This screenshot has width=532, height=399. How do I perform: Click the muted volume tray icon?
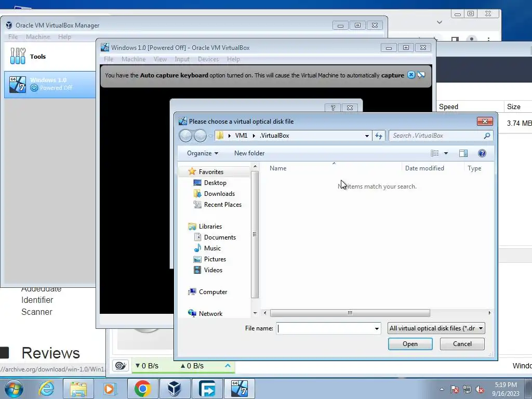pyautogui.click(x=480, y=389)
